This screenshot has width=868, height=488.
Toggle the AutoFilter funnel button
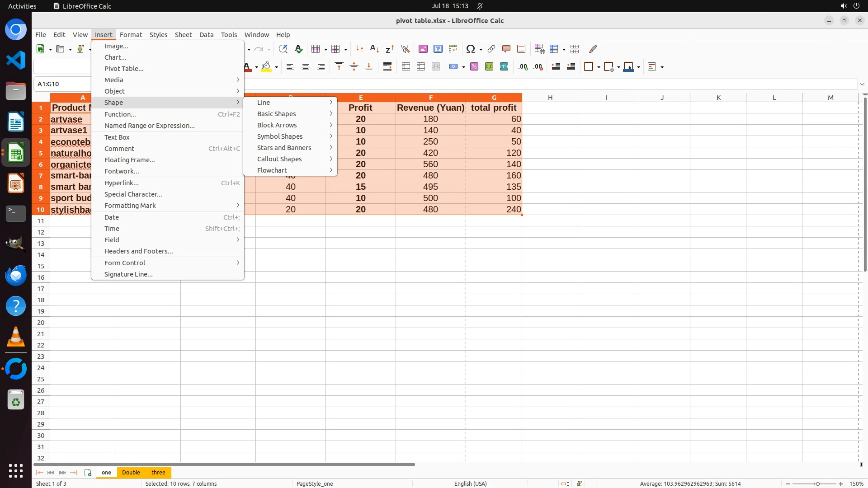coord(405,49)
